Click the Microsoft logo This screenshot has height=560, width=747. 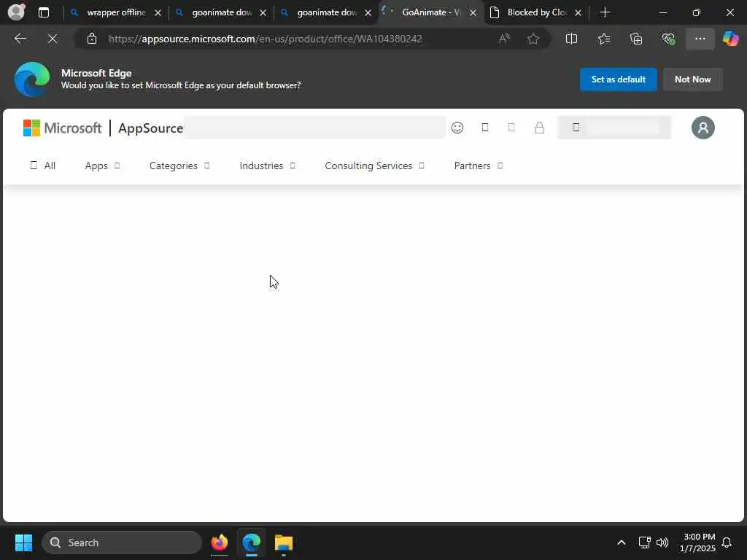tap(63, 128)
